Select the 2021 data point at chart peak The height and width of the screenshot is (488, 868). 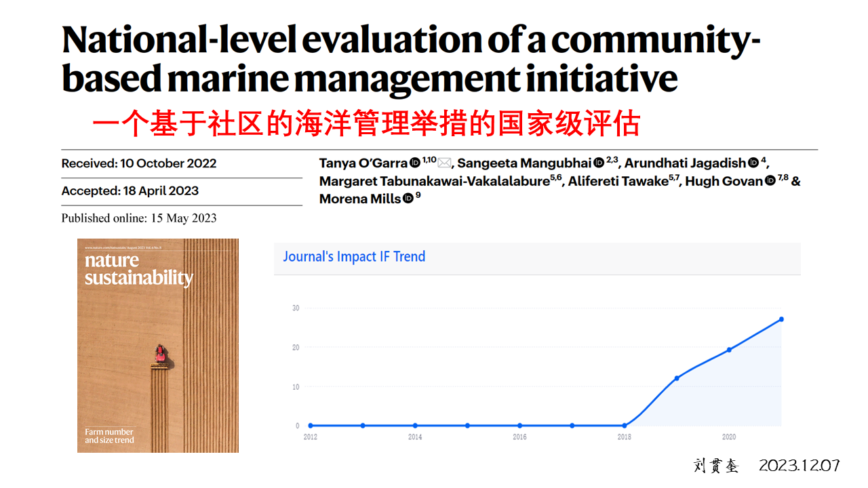tap(781, 319)
